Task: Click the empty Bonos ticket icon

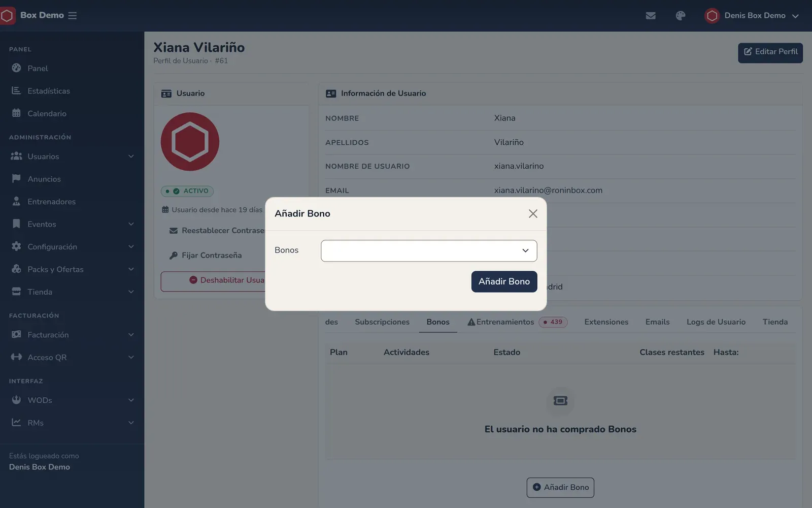Action: [560, 401]
